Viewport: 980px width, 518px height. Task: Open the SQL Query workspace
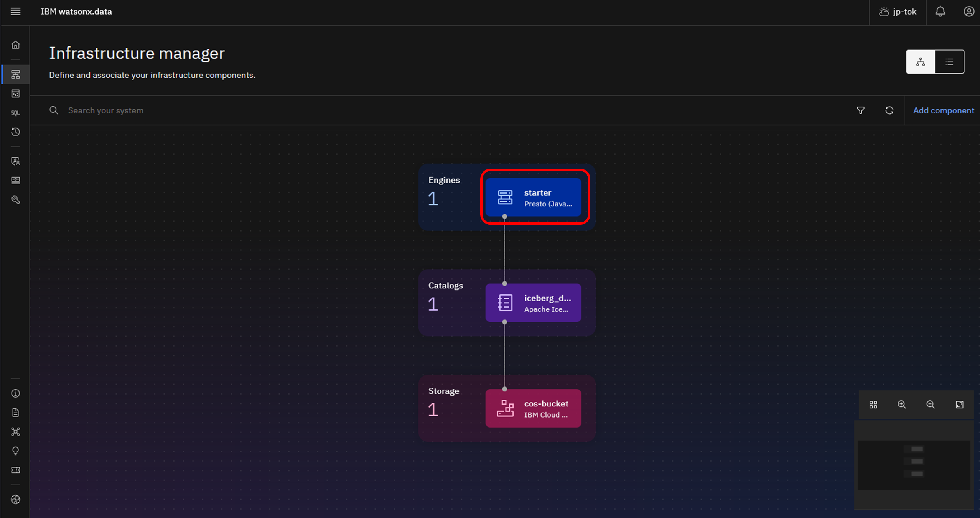click(x=15, y=113)
